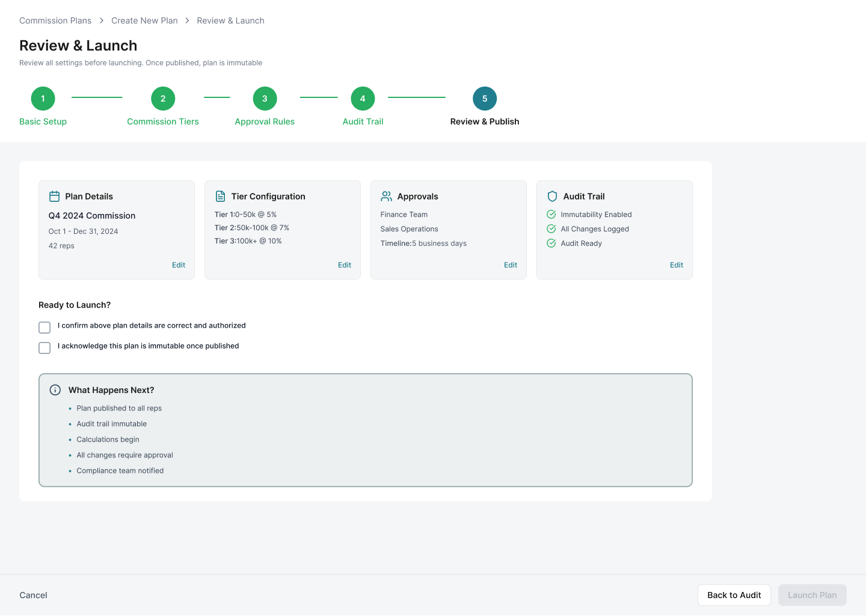
Task: Check the acknowledge plan is immutable box
Action: (45, 348)
